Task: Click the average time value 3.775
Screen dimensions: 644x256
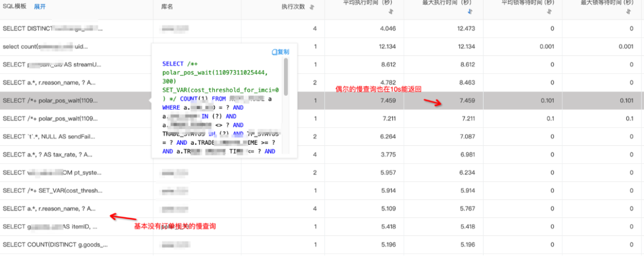Action: pyautogui.click(x=388, y=155)
